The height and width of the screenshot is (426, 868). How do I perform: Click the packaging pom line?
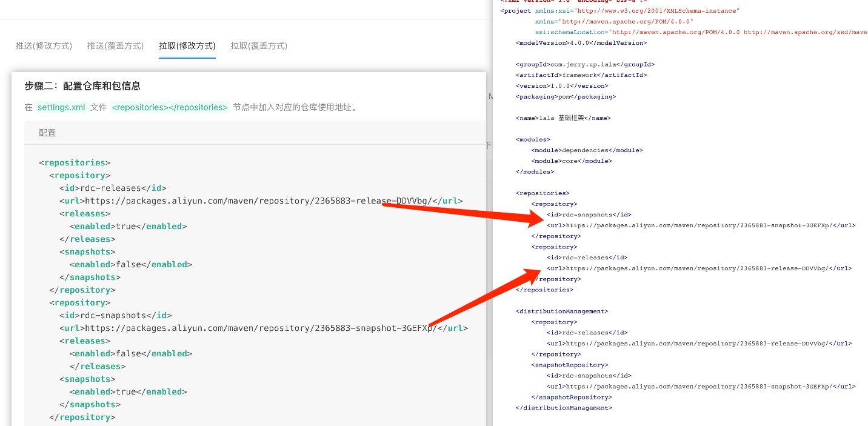tap(566, 96)
